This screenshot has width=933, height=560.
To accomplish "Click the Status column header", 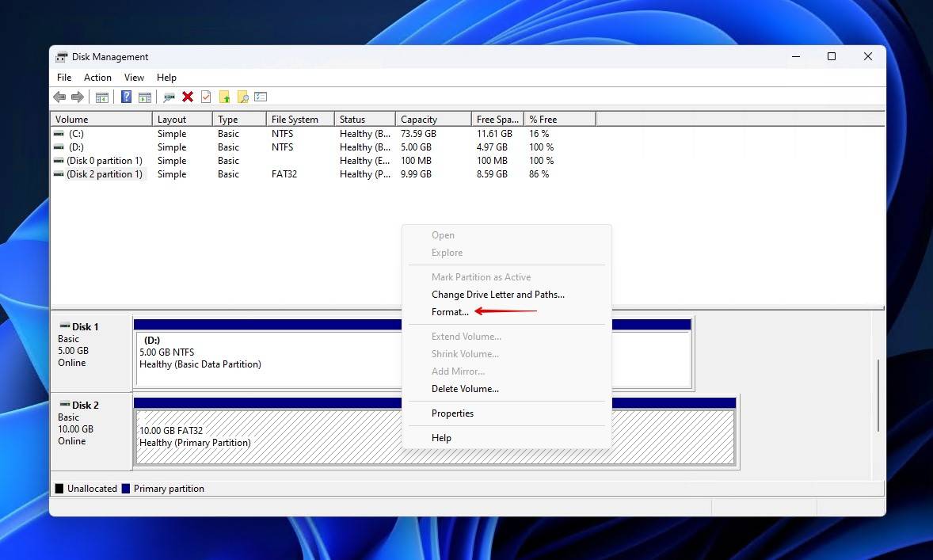I will click(x=365, y=119).
